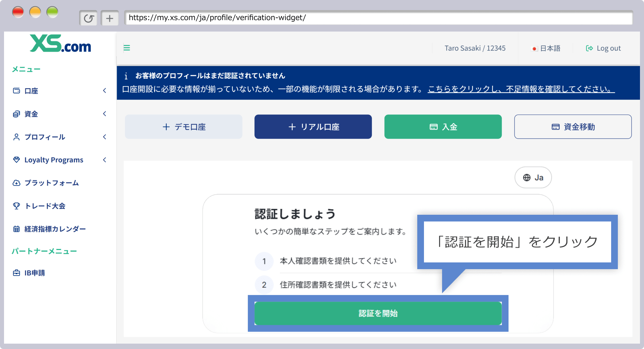The width and height of the screenshot is (644, 349).
Task: Click step 1 本人確認書類を提供してください
Action: pos(338,261)
